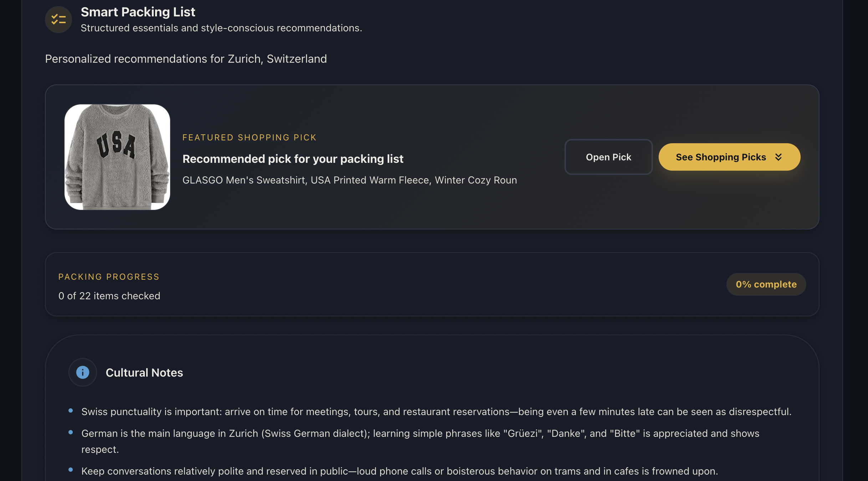This screenshot has width=868, height=481.
Task: Click the Cultural Notes heading
Action: [x=144, y=373]
